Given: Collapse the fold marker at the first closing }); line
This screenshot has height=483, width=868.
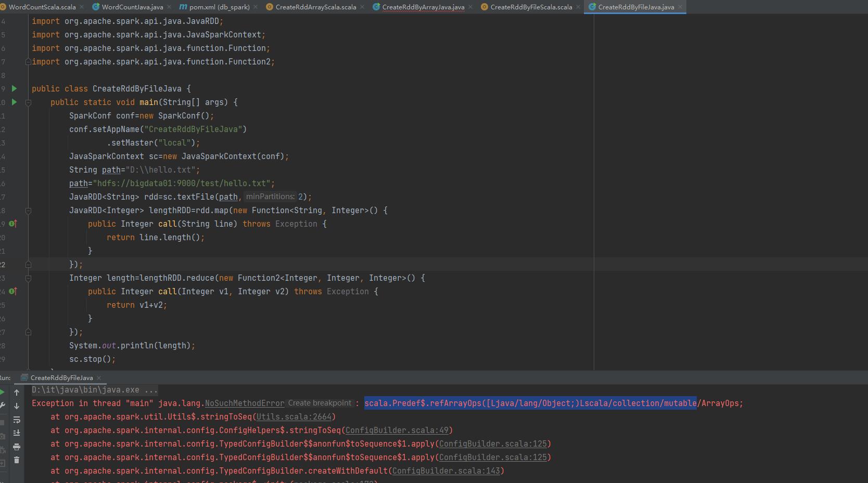Looking at the screenshot, I should [28, 264].
